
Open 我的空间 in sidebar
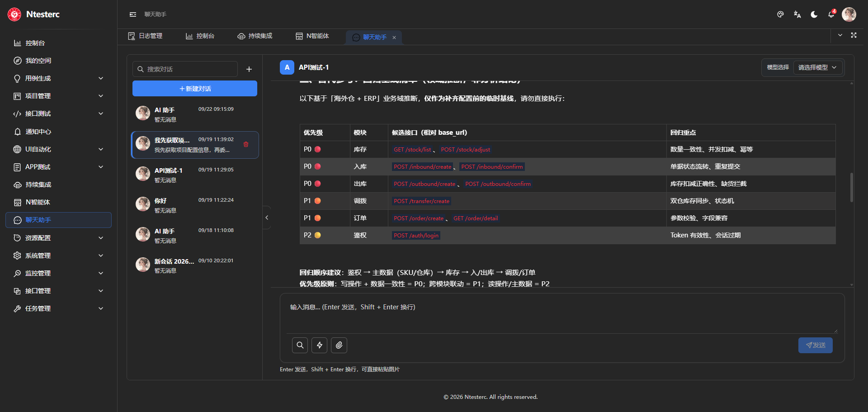pos(59,61)
